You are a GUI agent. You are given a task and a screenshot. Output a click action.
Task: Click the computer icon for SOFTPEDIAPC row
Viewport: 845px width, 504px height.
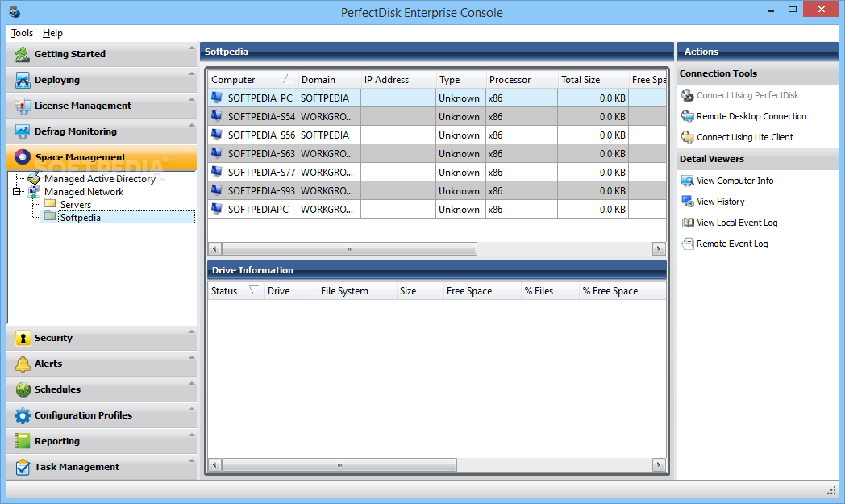(217, 209)
